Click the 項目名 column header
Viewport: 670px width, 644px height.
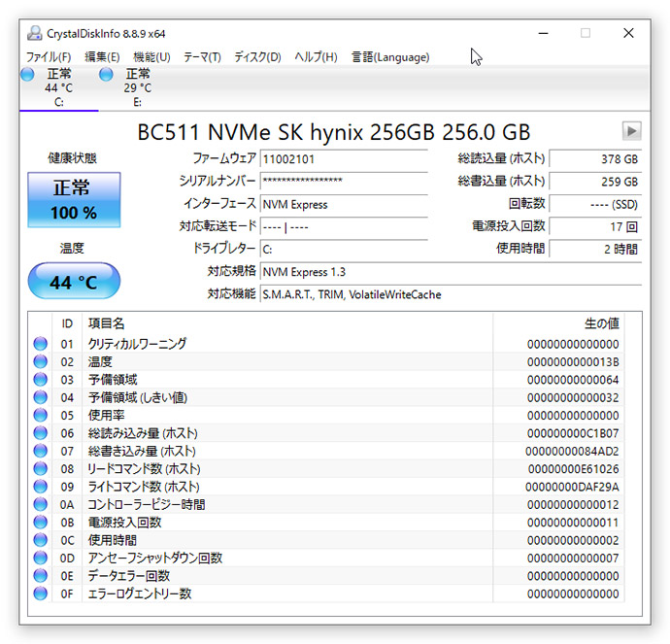[x=287, y=323]
